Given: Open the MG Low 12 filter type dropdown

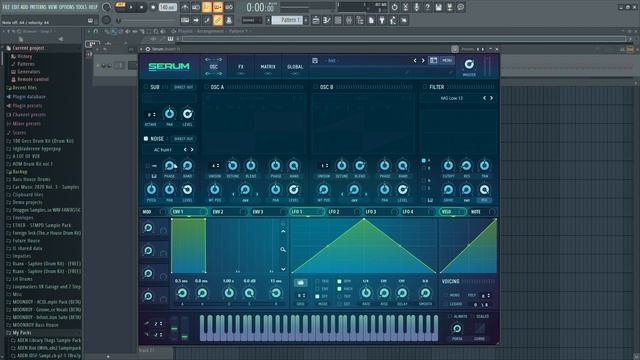Looking at the screenshot, I should 451,98.
